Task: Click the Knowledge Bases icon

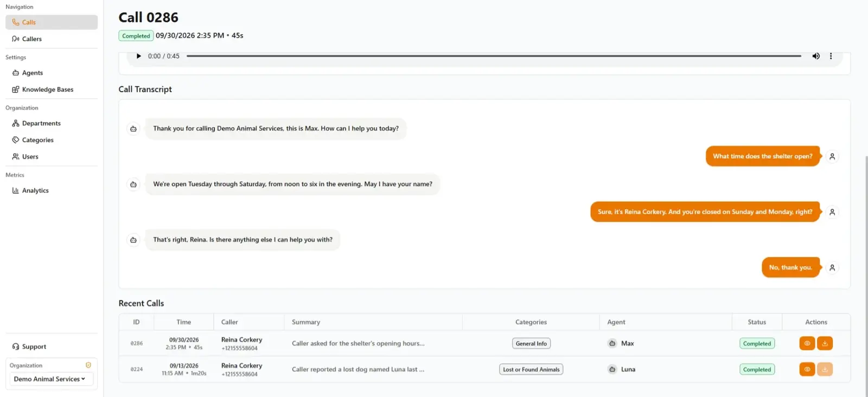Action: pos(16,89)
